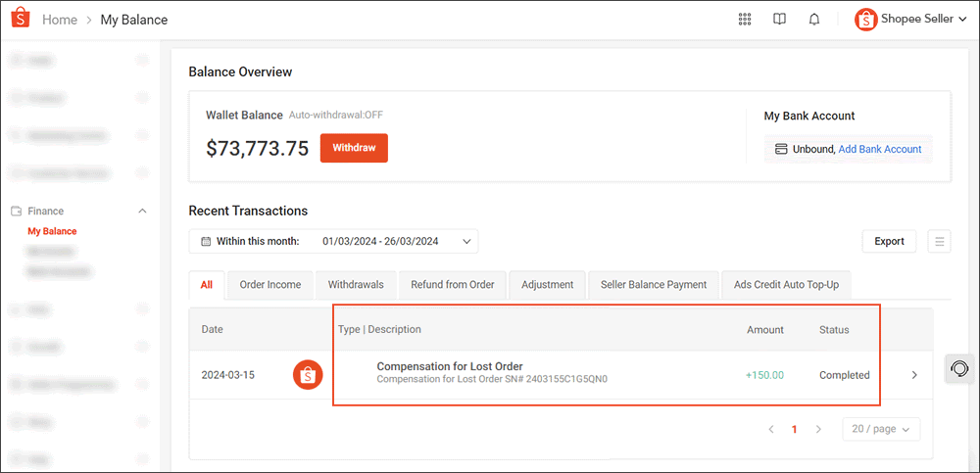Switch to the Seller Balance Payment tab
This screenshot has width=980, height=473.
click(654, 284)
